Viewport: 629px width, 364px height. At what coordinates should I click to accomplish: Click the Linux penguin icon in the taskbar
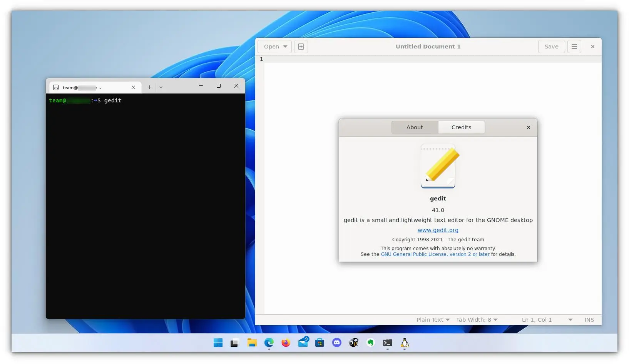coord(405,342)
